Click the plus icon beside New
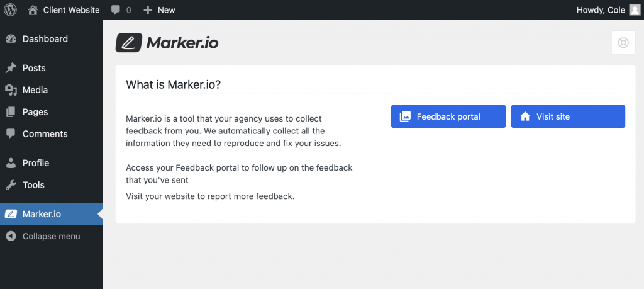 [x=148, y=10]
